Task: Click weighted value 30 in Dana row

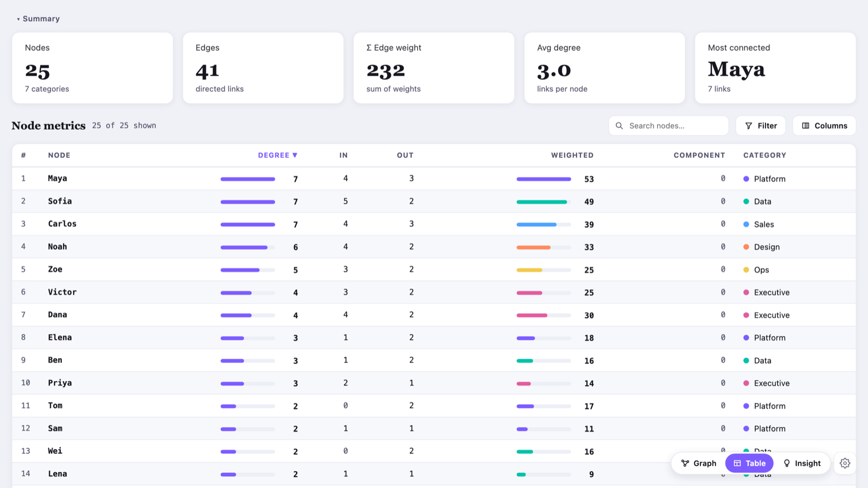Action: 589,315
